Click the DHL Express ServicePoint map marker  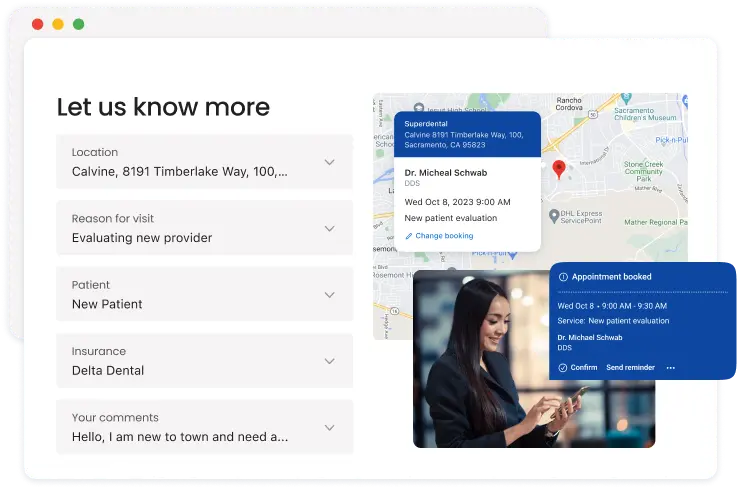click(554, 216)
